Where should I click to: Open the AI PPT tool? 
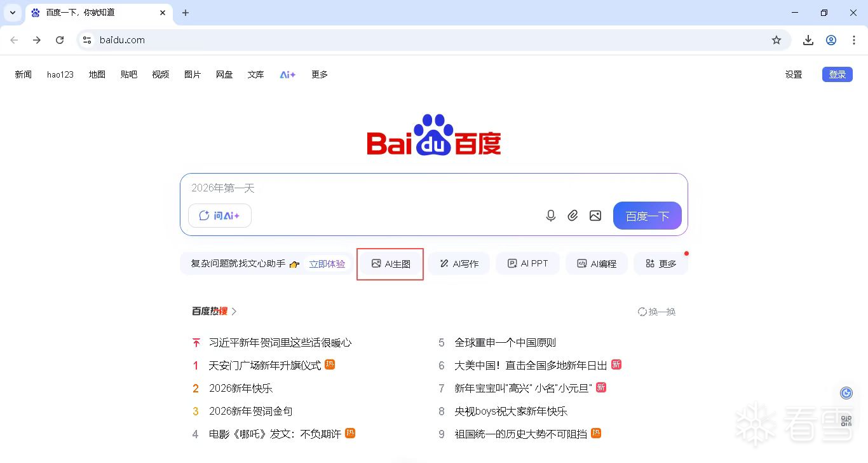coord(527,264)
